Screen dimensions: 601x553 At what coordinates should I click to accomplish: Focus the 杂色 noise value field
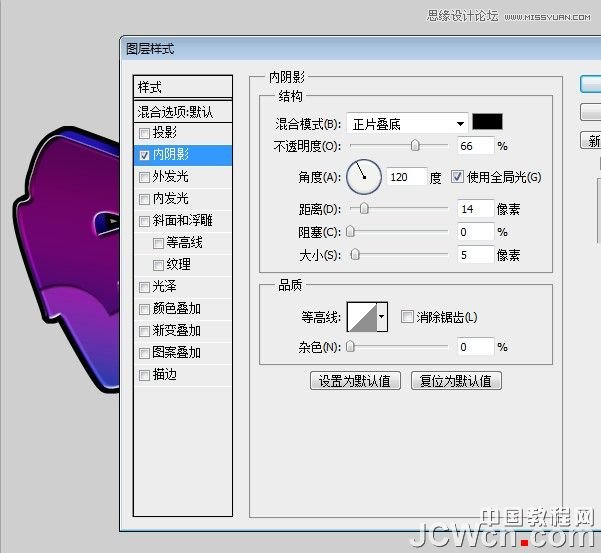(476, 347)
